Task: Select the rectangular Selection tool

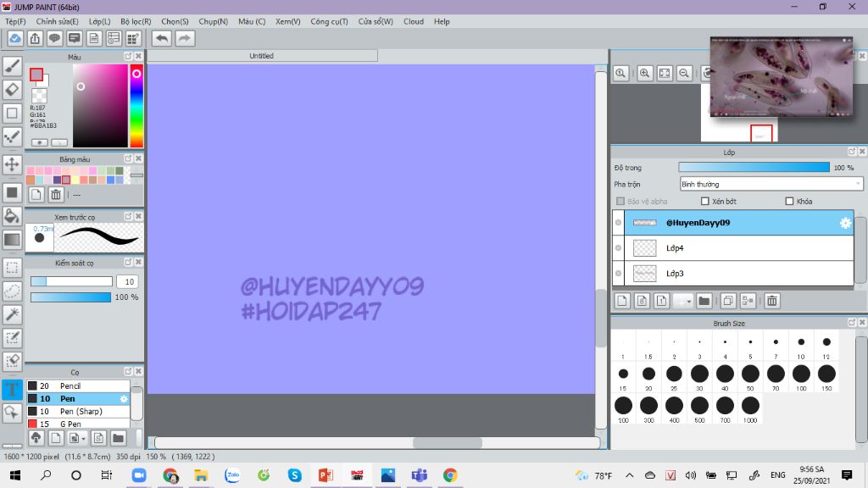Action: pyautogui.click(x=12, y=268)
